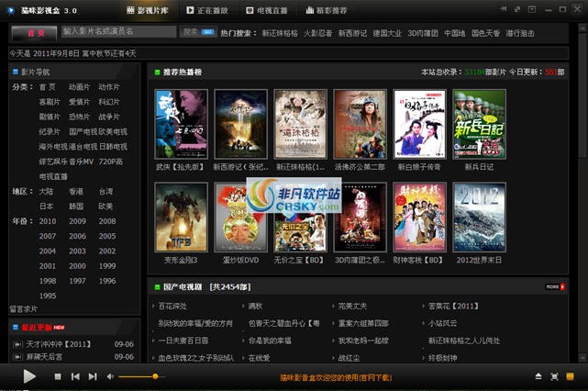Skip to previous track icon
The width and height of the screenshot is (588, 391).
pos(75,376)
